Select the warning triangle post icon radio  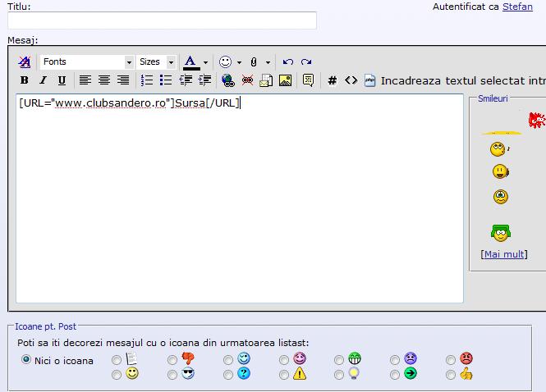click(x=284, y=375)
